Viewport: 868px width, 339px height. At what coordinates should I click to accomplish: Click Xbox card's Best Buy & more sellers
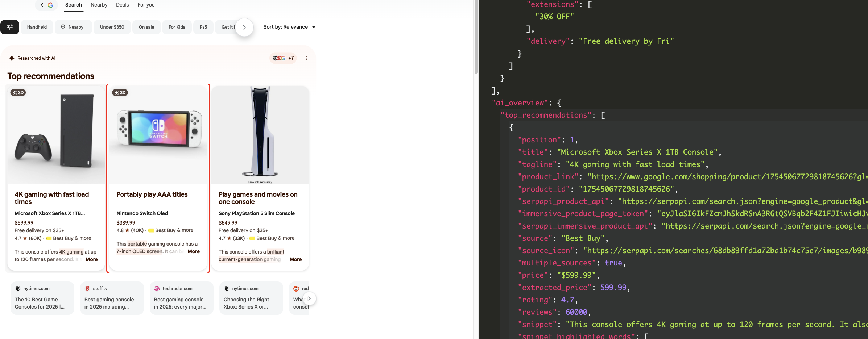[x=69, y=238]
